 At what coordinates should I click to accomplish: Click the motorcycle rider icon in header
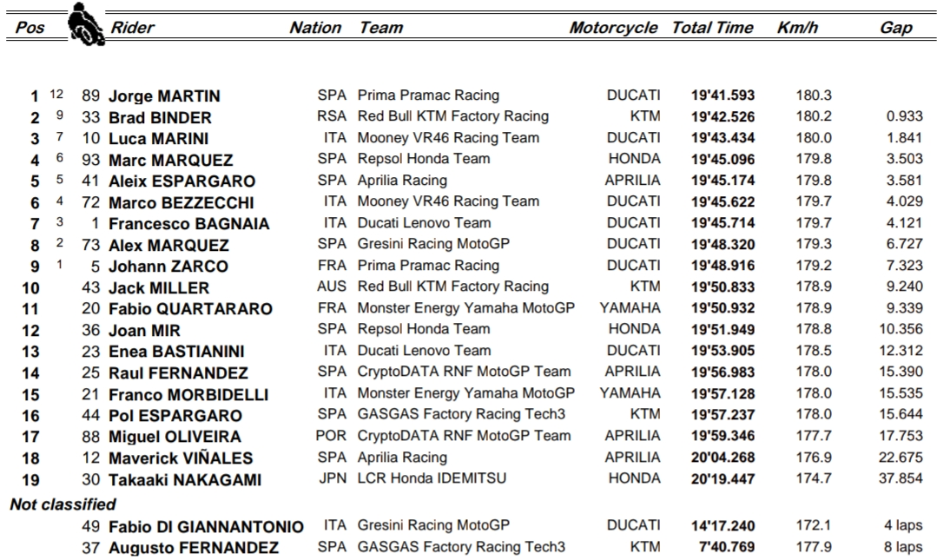click(86, 24)
